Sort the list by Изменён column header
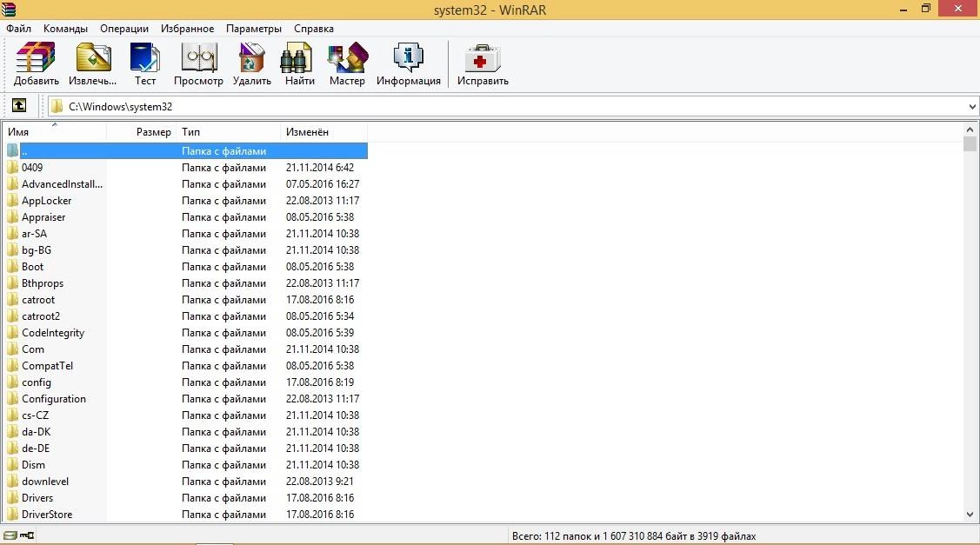The image size is (980, 545). pos(323,132)
